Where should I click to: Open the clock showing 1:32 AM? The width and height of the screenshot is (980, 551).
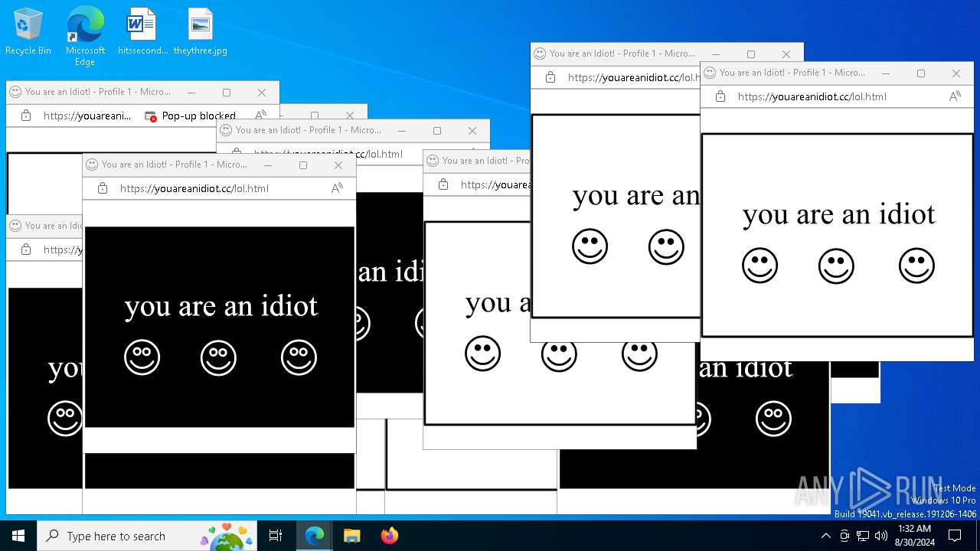[x=915, y=536]
